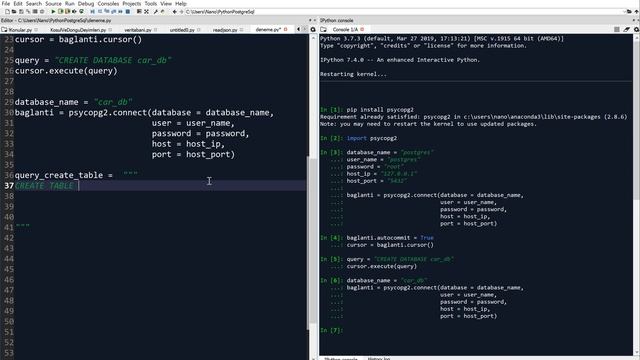
Task: Switch to the KosulVeDonguDeyimleri.py tab
Action: pyautogui.click(x=78, y=30)
